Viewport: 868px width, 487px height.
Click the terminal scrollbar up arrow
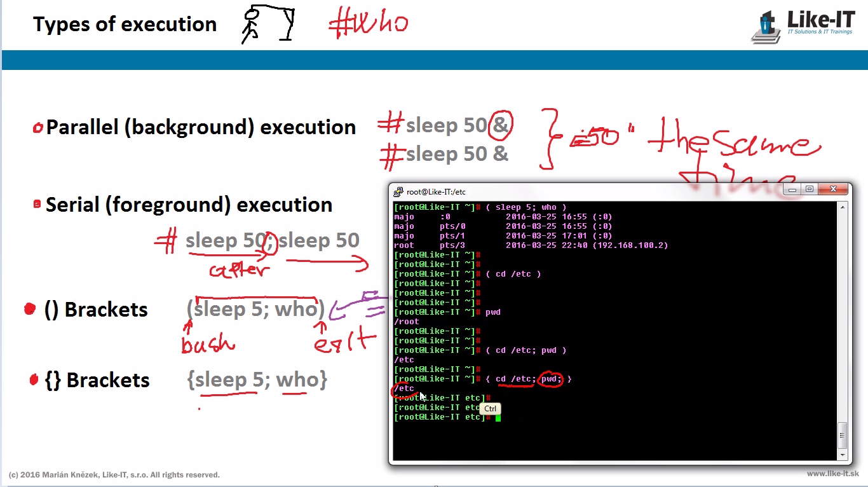tap(843, 207)
